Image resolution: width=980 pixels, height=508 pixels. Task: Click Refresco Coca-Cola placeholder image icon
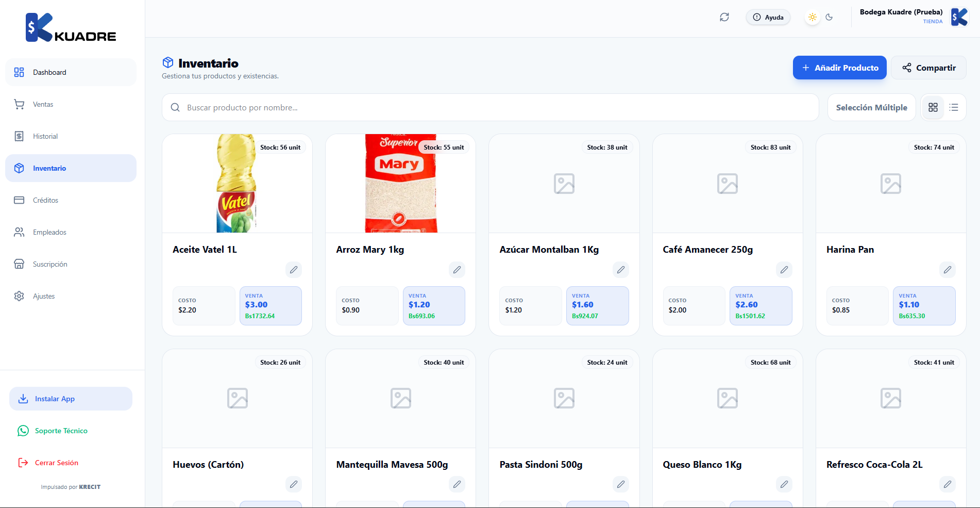891,398
